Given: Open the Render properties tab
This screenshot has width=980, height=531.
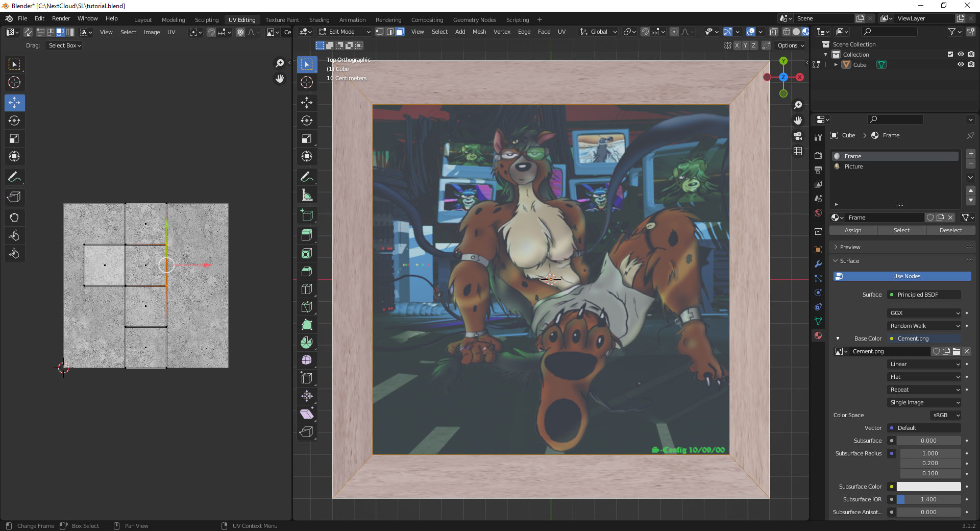Looking at the screenshot, I should coord(818,155).
